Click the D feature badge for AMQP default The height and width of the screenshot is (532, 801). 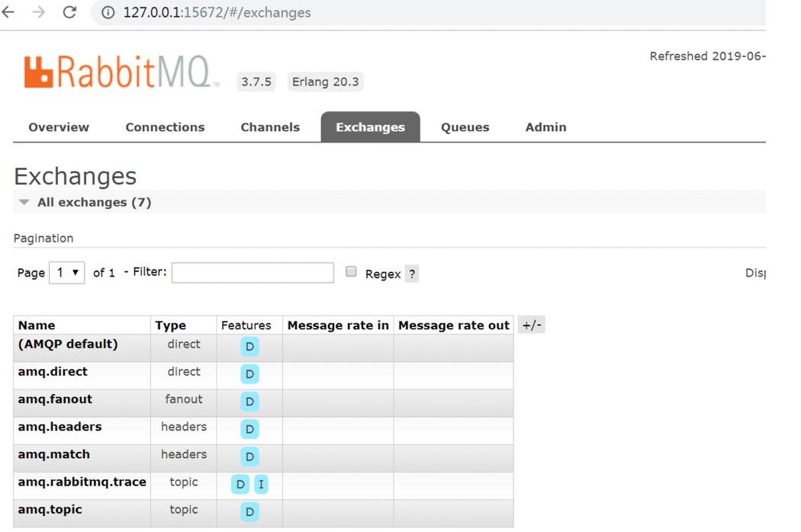pos(249,347)
